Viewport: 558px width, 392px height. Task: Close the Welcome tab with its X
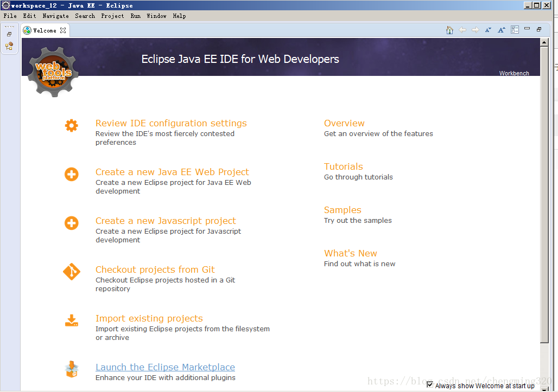[x=63, y=30]
